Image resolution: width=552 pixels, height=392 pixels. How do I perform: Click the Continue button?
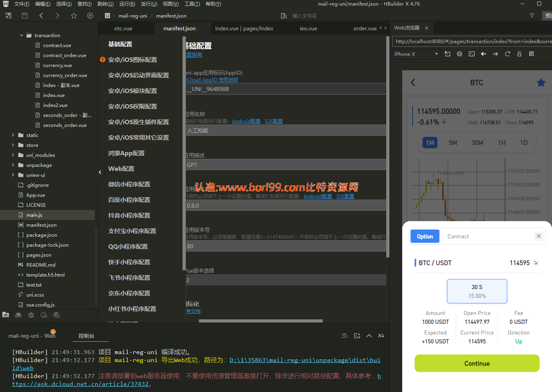coord(477,363)
